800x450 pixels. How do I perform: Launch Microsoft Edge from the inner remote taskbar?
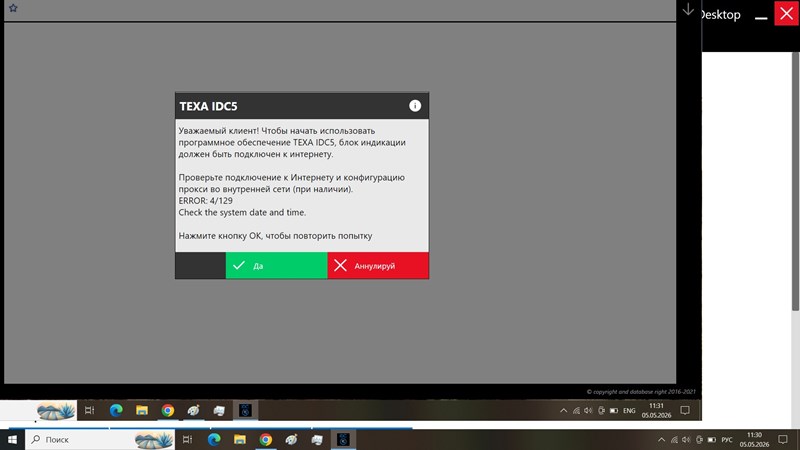(116, 410)
